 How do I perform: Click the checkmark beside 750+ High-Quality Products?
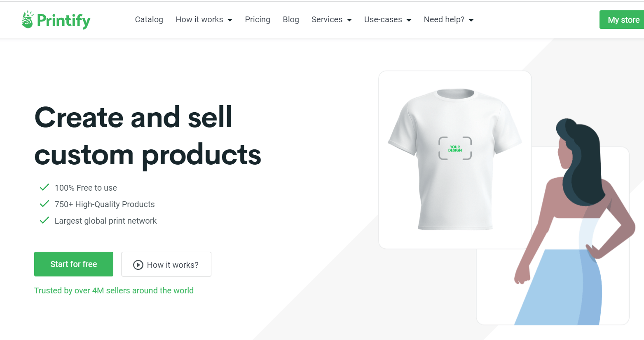[44, 204]
